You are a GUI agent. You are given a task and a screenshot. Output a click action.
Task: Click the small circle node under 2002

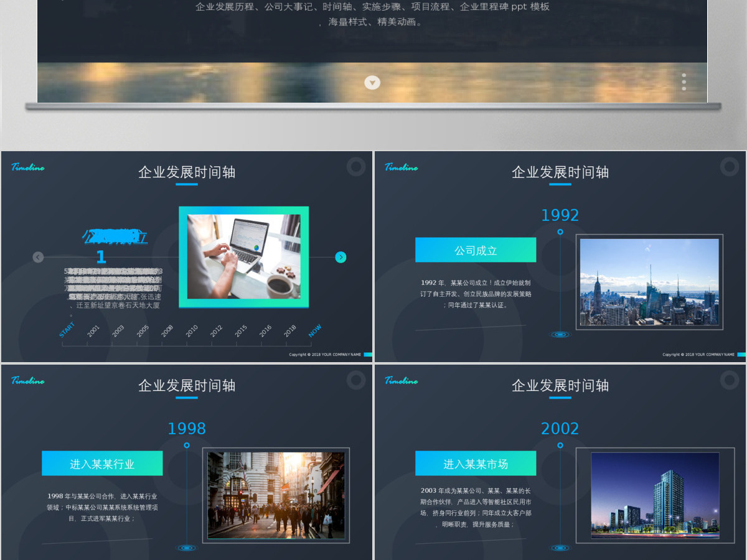tap(560, 446)
